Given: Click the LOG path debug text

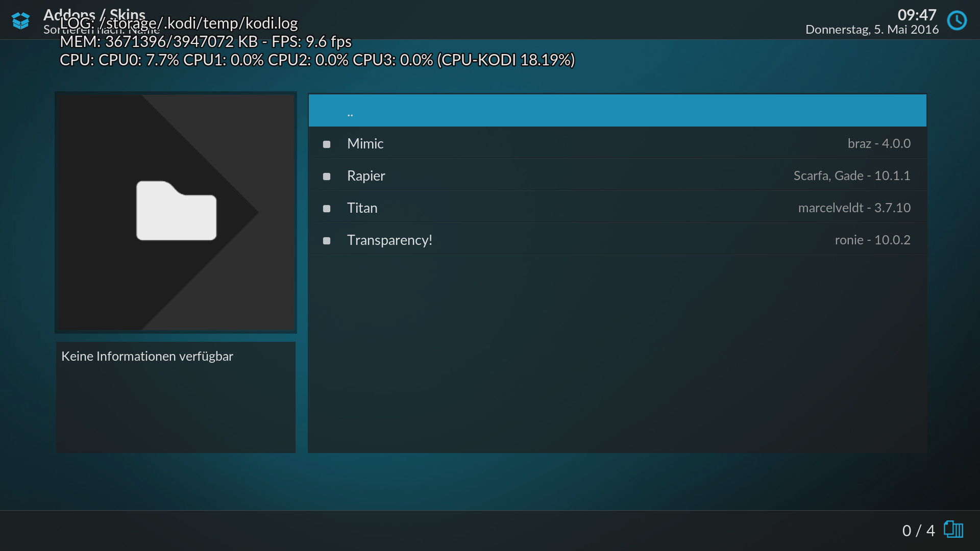Looking at the screenshot, I should (179, 23).
